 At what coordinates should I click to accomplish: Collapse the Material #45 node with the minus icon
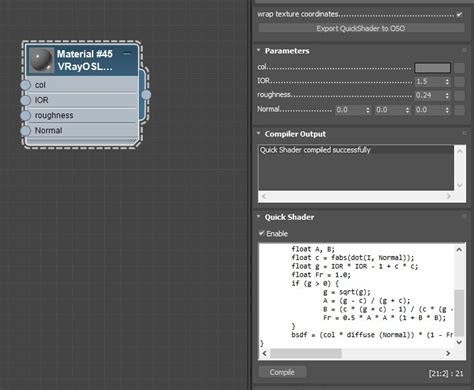point(127,53)
